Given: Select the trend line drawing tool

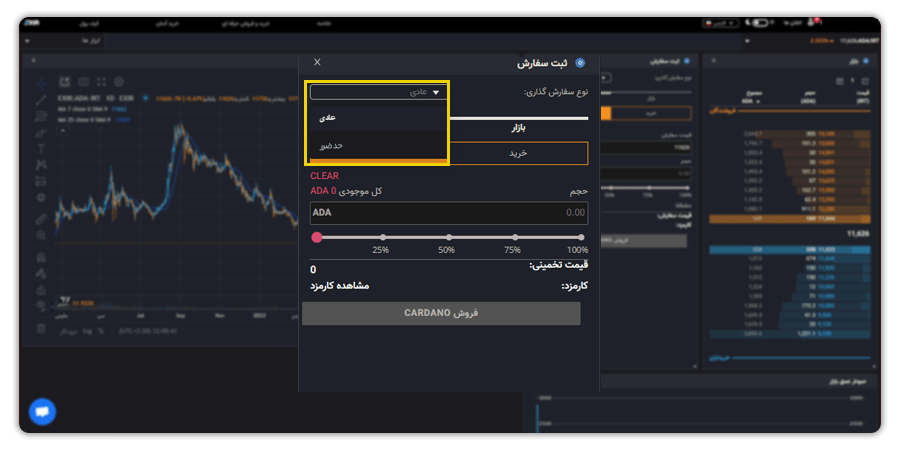Looking at the screenshot, I should point(41,100).
